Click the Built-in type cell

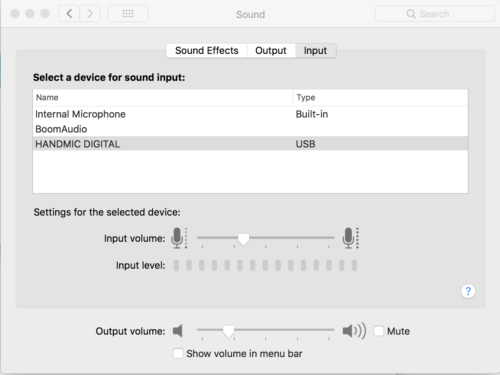(312, 114)
